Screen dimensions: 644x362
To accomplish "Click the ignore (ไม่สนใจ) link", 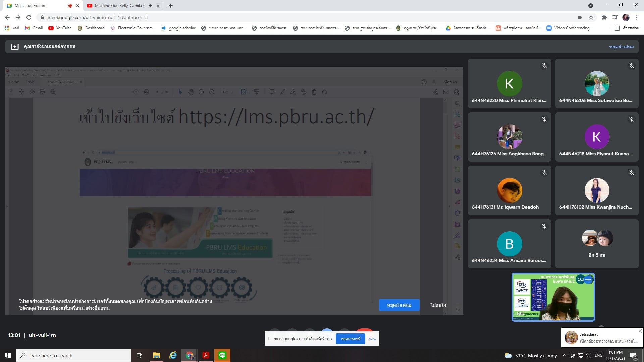I will click(x=438, y=305).
